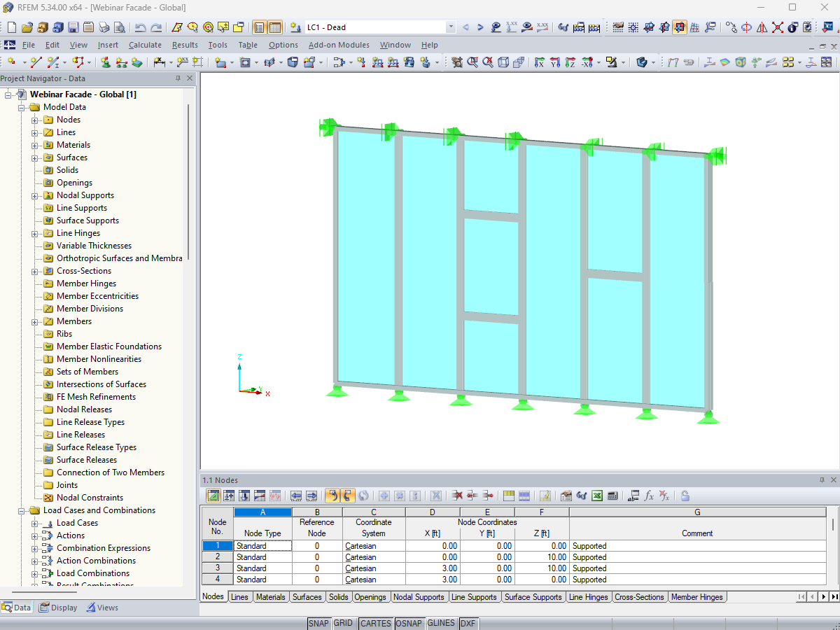Switch to the Lines table tab
The image size is (840, 630).
239,597
